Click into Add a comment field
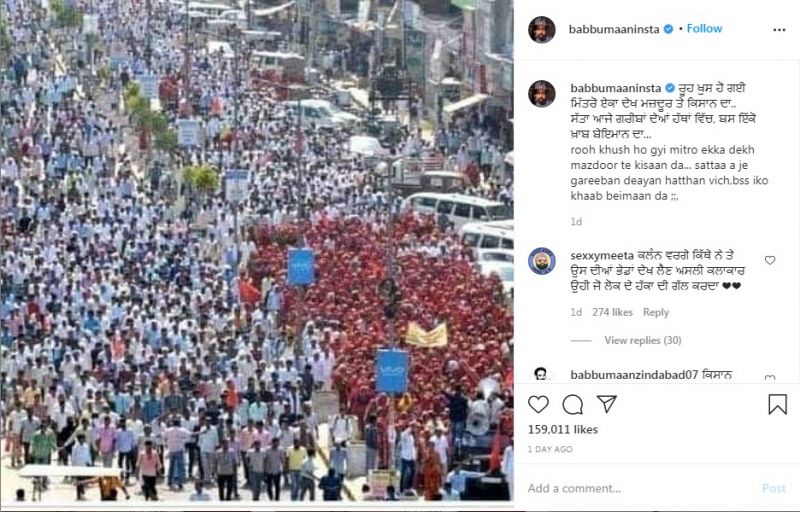The height and width of the screenshot is (512, 800). click(x=638, y=488)
